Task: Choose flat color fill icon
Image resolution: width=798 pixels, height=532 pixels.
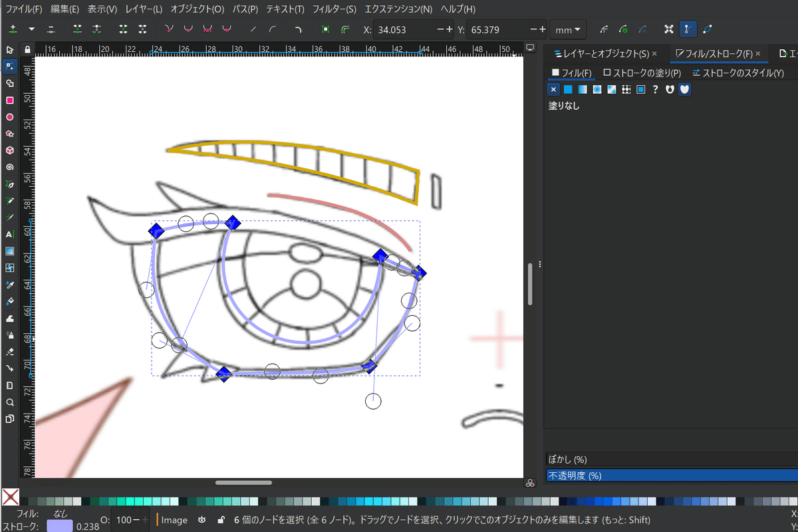Action: pos(568,89)
